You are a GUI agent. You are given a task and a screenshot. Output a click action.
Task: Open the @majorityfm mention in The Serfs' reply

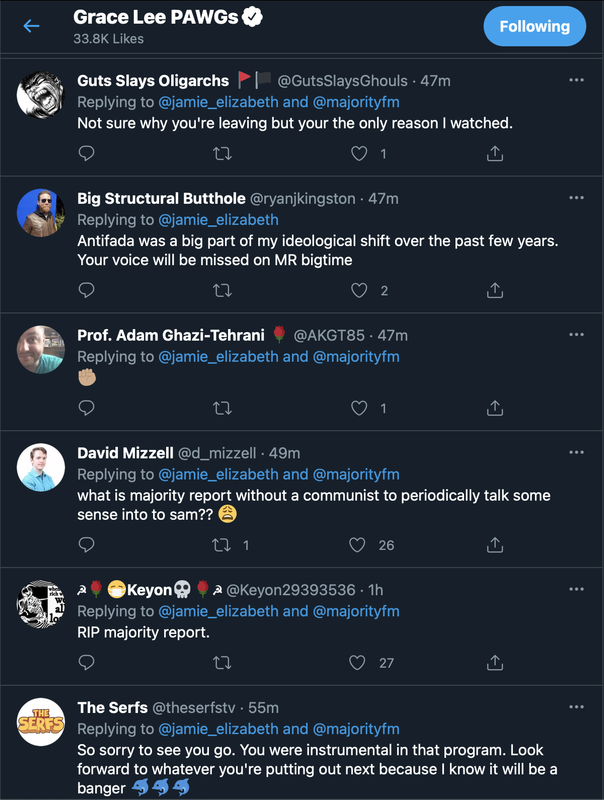[356, 729]
